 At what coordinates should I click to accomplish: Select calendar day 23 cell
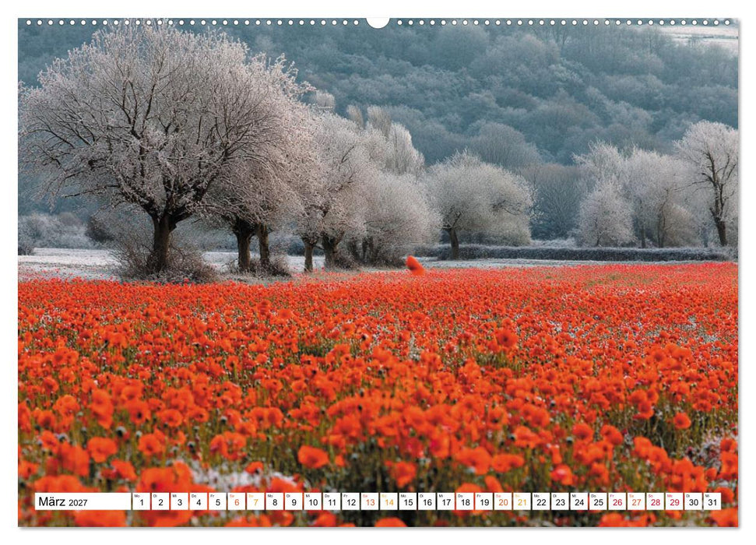click(x=560, y=501)
